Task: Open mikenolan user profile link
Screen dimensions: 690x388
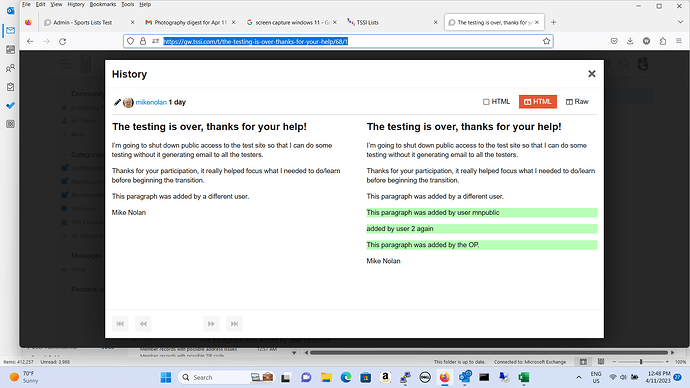Action: [151, 102]
